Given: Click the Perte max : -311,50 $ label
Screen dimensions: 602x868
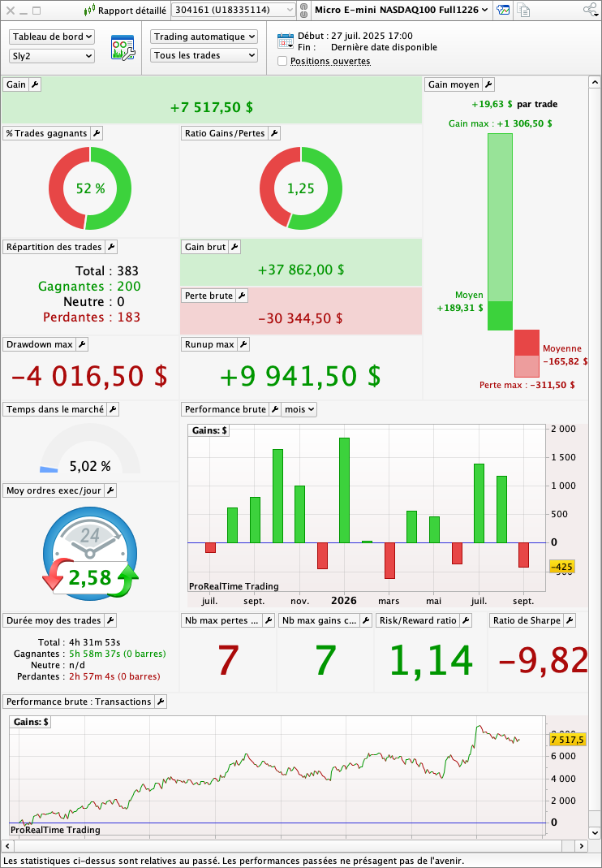Looking at the screenshot, I should click(527, 385).
